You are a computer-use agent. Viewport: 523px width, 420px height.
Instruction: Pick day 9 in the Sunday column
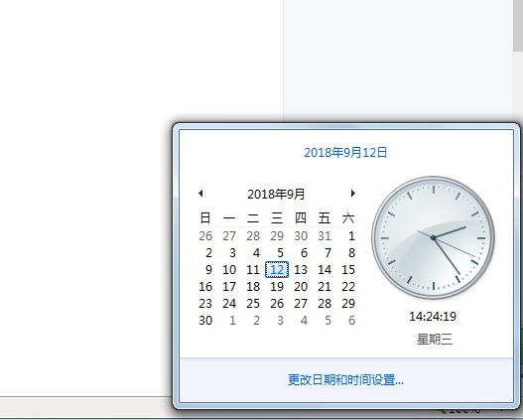point(208,269)
